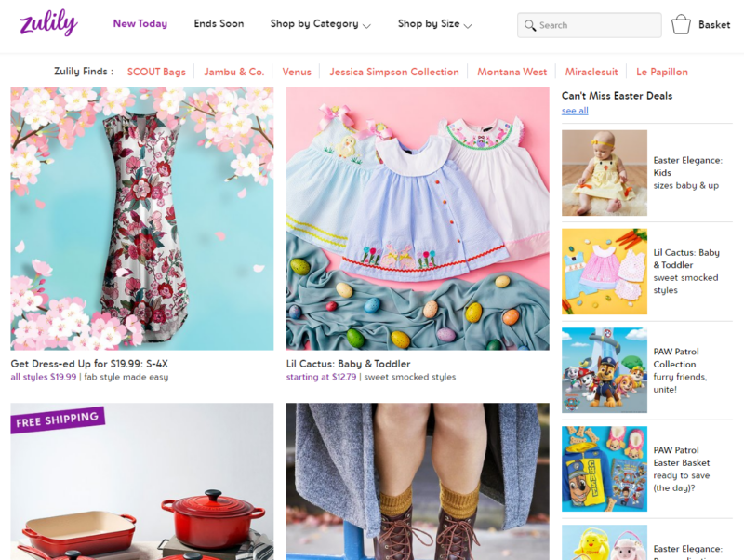Open Le Papillon link
Viewport: 744px width, 560px height.
point(662,72)
